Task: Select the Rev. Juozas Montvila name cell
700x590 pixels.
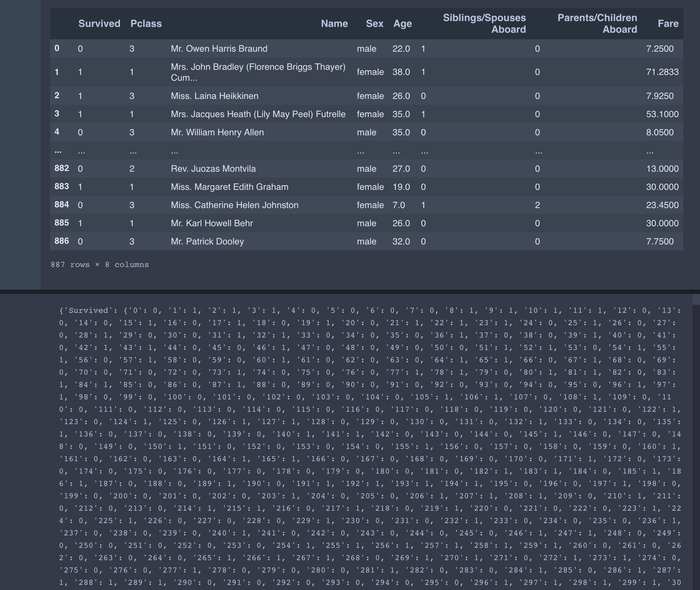Action: click(213, 169)
